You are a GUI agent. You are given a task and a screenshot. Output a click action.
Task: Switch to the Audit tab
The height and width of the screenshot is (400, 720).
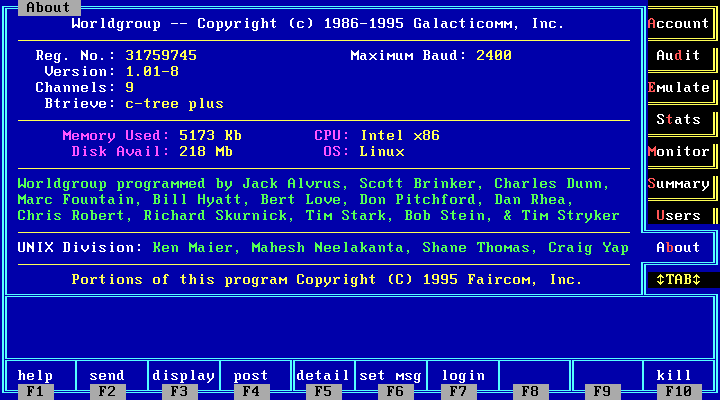point(679,56)
